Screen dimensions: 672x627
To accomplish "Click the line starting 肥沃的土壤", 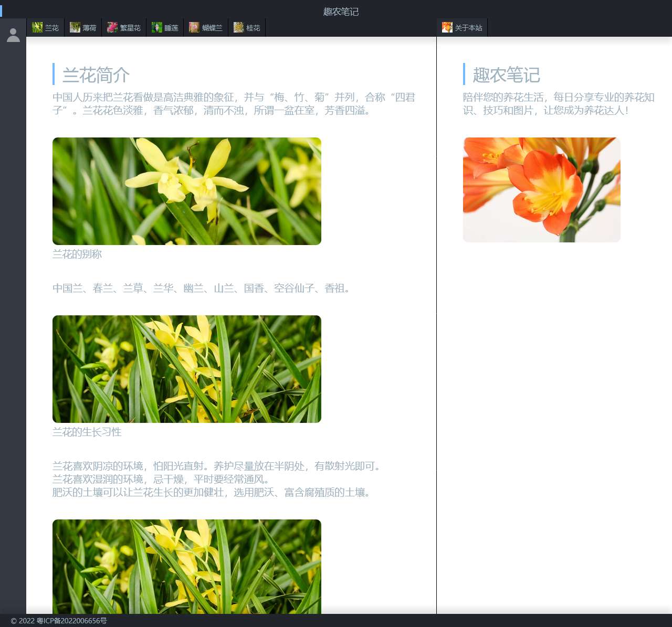I will pos(212,492).
